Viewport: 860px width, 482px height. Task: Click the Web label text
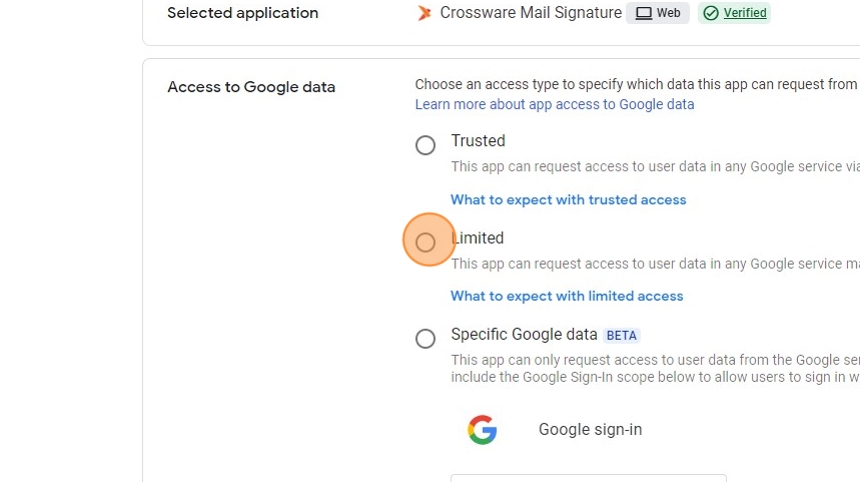[668, 13]
